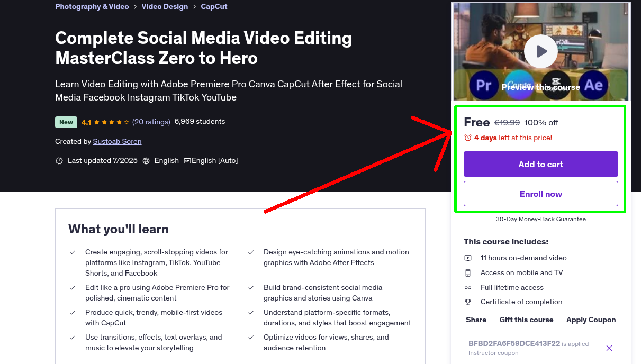This screenshot has height=364, width=641.
Task: Click the CapCut icon in preview thumbnail
Action: tap(556, 85)
